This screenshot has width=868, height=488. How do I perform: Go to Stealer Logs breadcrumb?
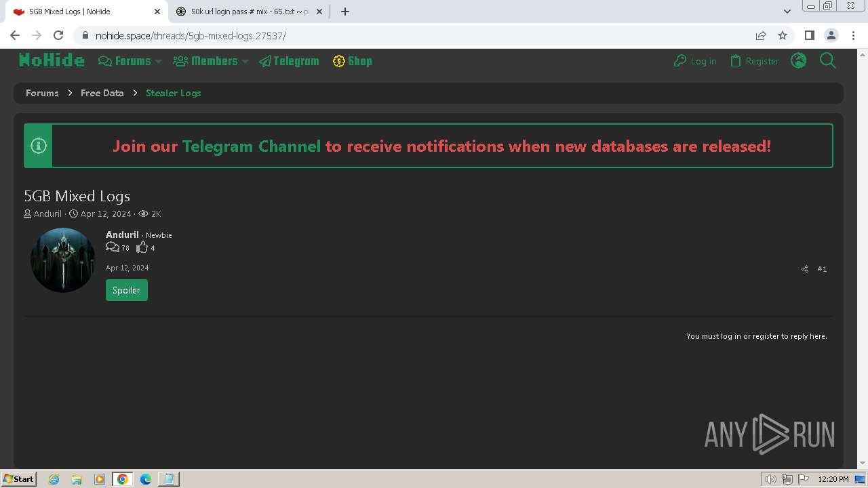pos(174,93)
